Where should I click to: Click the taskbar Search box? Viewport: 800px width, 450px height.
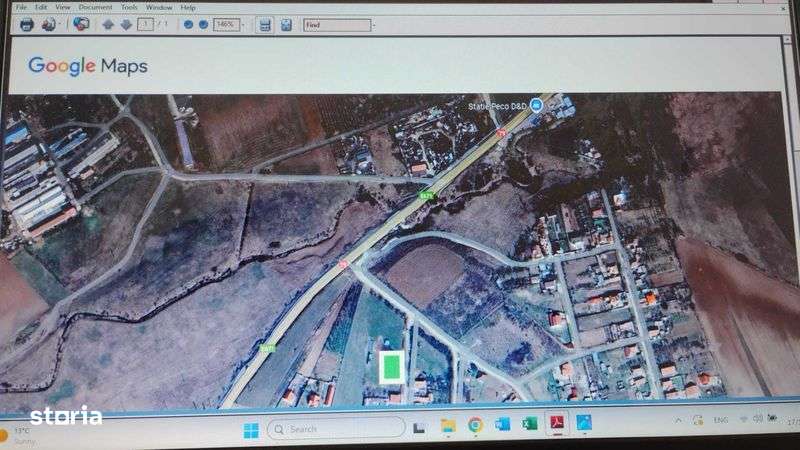point(336,429)
